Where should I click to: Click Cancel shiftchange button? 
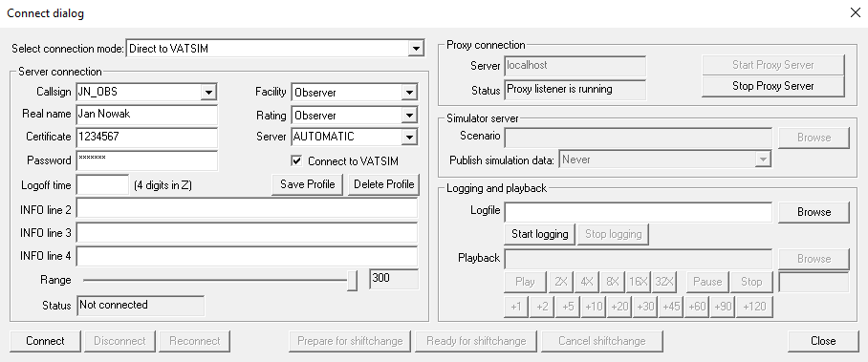pos(601,341)
